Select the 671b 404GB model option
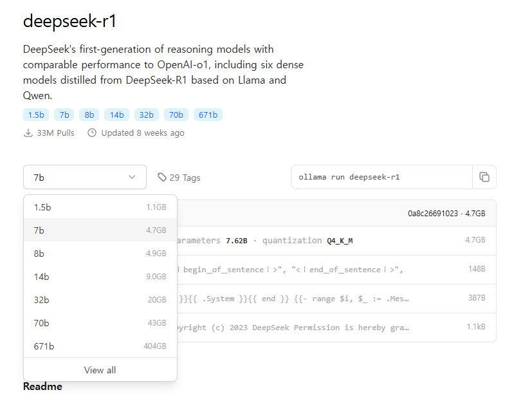Image resolution: width=532 pixels, height=399 pixels. (100, 346)
